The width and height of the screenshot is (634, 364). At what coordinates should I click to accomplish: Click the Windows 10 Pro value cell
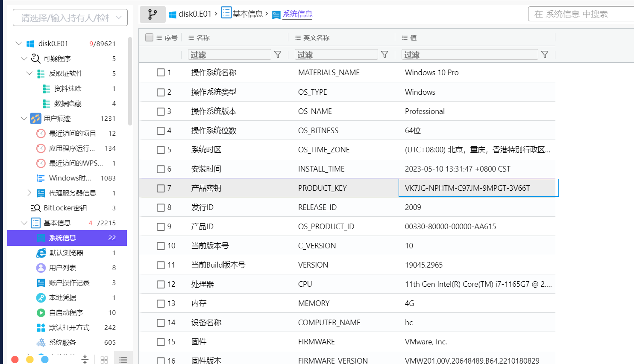tap(431, 73)
